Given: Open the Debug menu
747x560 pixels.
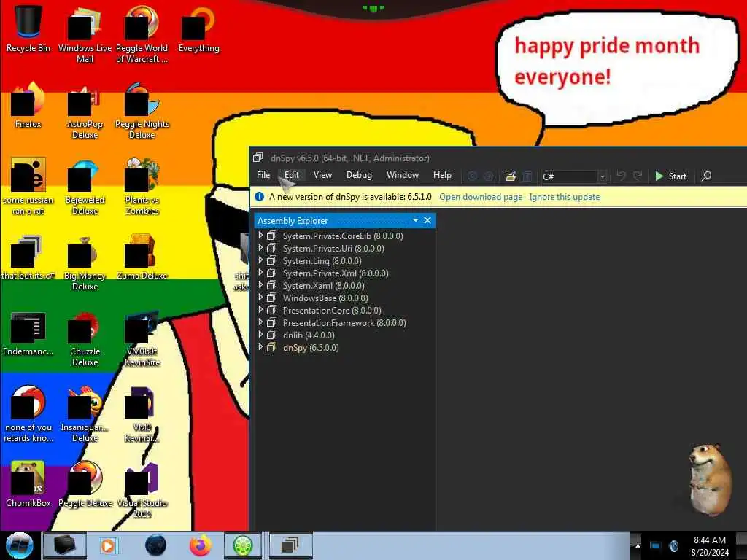Looking at the screenshot, I should click(359, 175).
